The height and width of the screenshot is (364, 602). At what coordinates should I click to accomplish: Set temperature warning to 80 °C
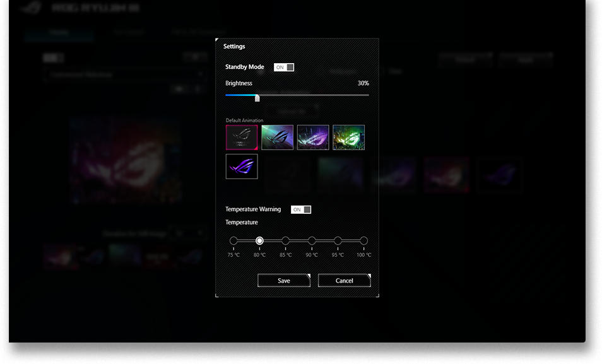[x=259, y=241]
